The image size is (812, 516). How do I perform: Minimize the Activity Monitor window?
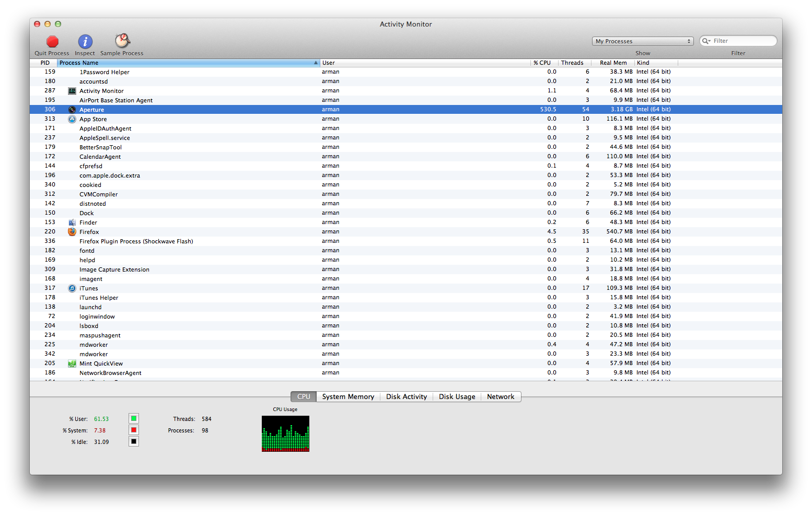[48, 24]
